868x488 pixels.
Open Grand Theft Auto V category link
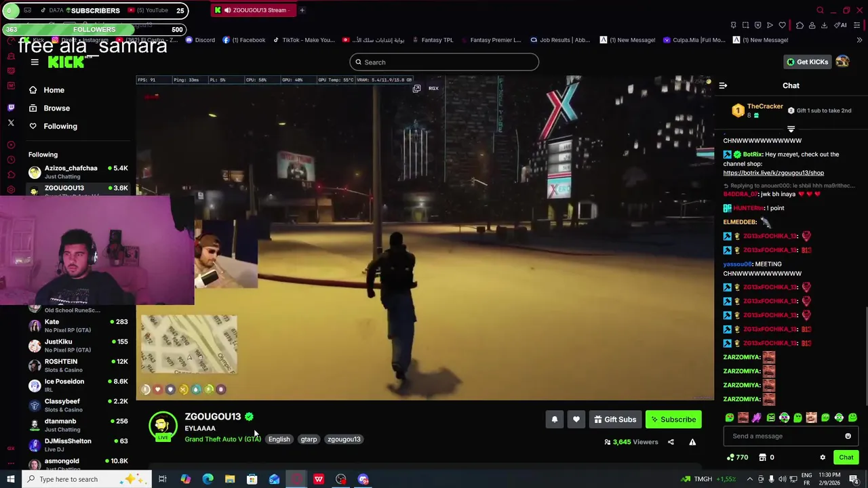click(222, 439)
